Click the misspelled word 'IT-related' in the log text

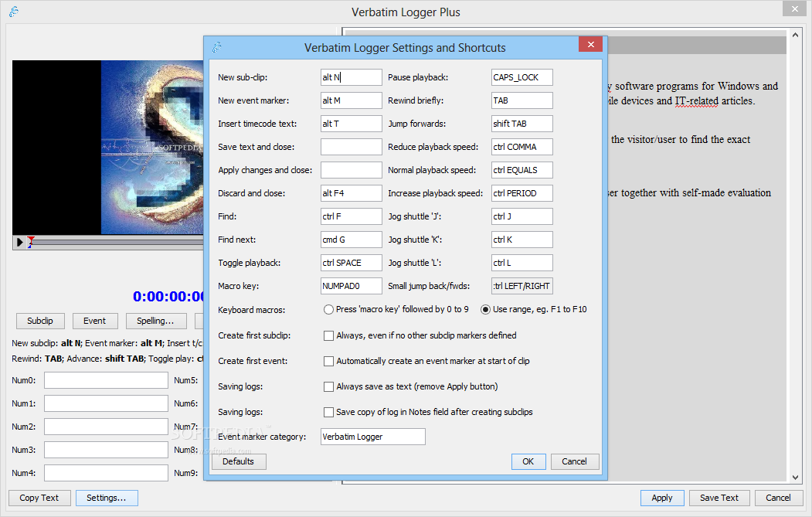pyautogui.click(x=697, y=101)
